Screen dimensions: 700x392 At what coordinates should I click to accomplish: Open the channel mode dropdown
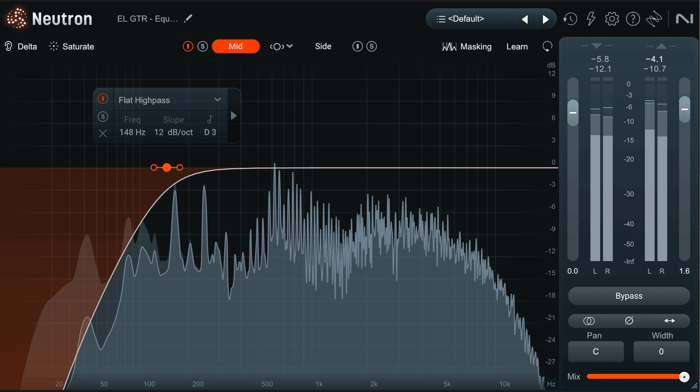281,46
